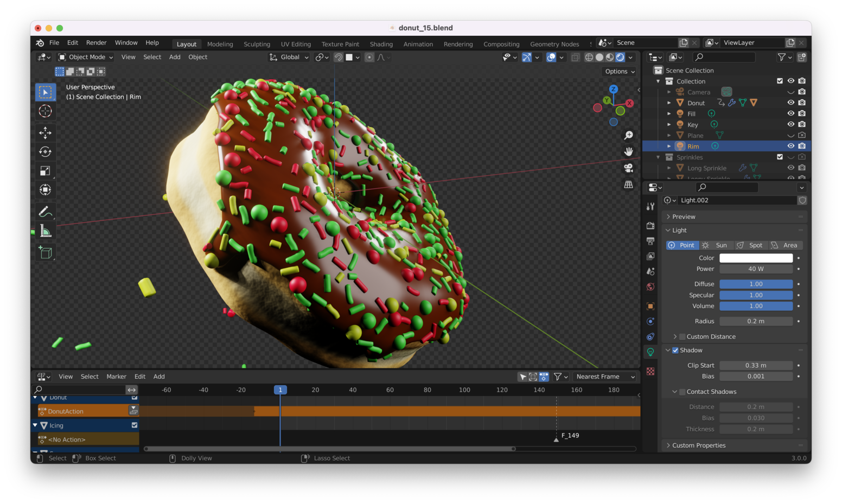Switch to the Shading workspace tab

381,44
